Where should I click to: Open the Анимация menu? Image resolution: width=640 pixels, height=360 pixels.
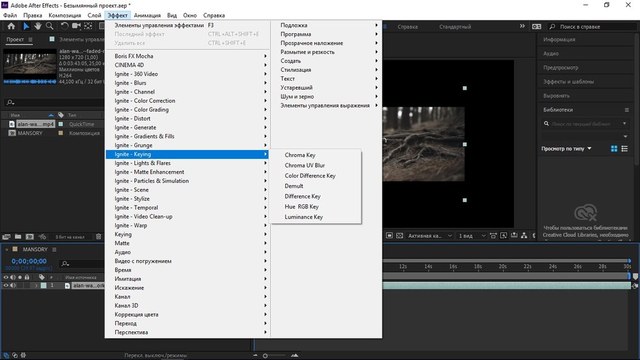point(147,15)
